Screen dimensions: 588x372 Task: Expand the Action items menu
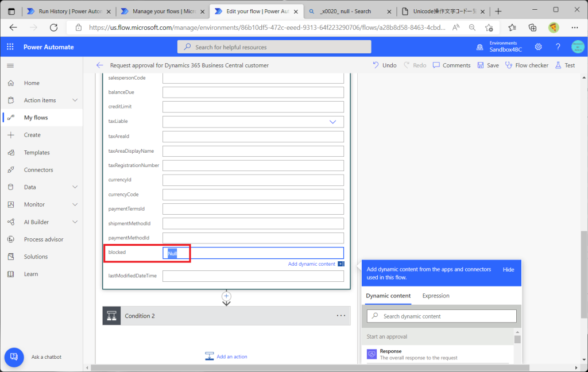[75, 100]
